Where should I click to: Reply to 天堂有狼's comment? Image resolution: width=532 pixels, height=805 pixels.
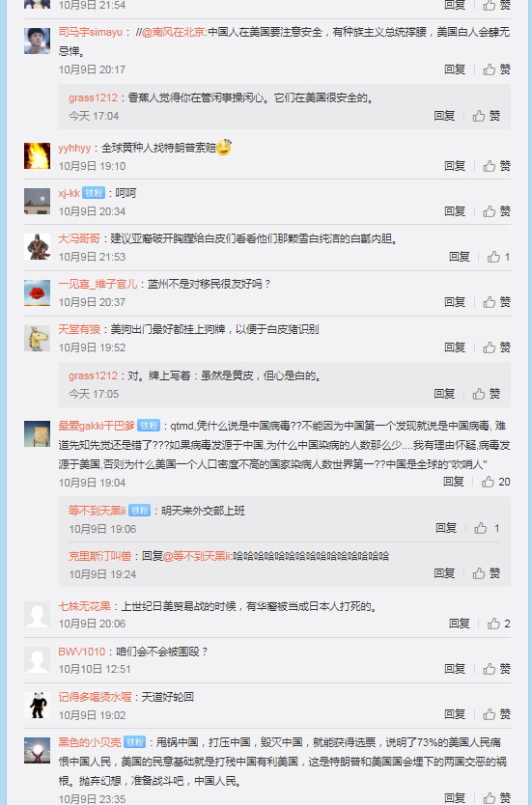pos(455,347)
